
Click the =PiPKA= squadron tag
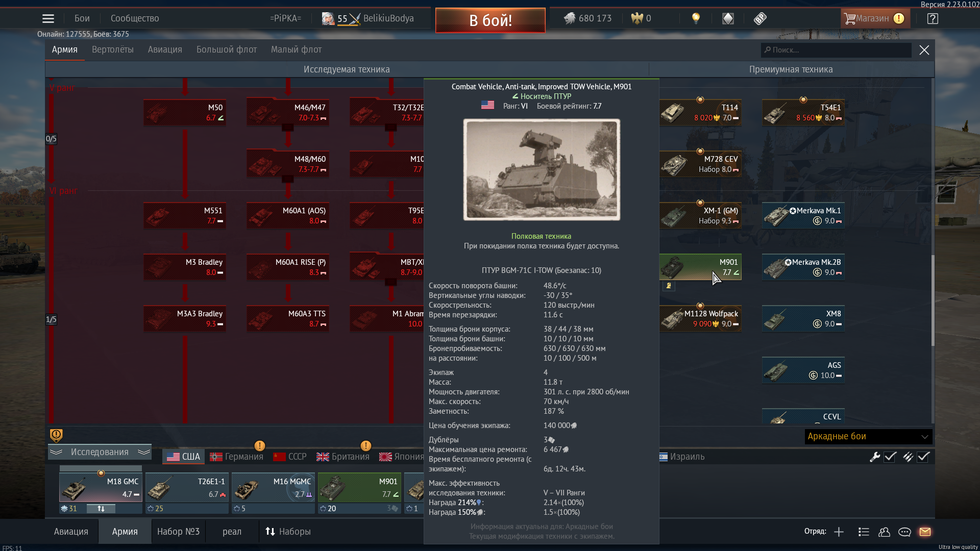(x=286, y=18)
